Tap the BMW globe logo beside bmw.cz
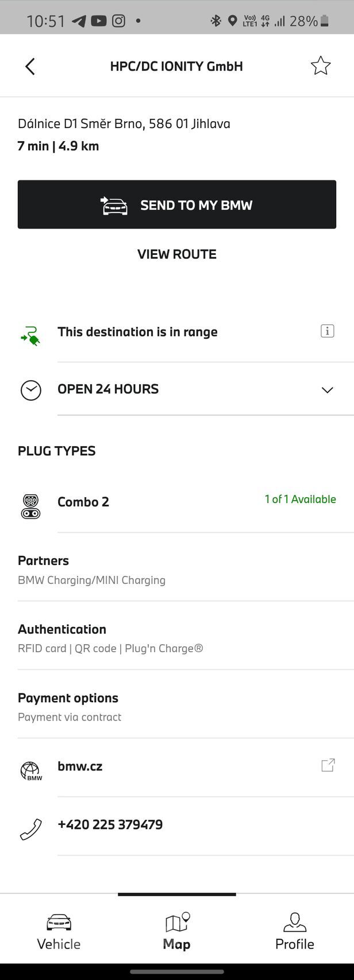Image resolution: width=354 pixels, height=980 pixels. [30, 769]
